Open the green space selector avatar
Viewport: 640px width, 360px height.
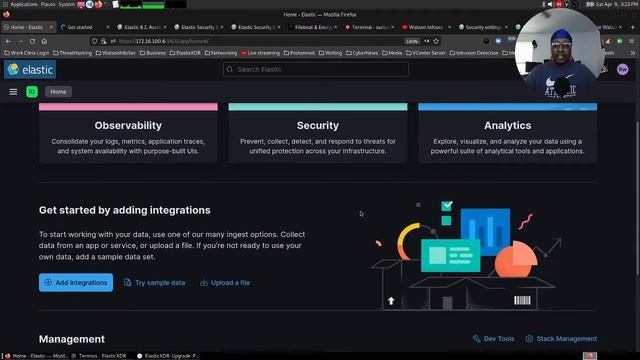click(x=32, y=92)
